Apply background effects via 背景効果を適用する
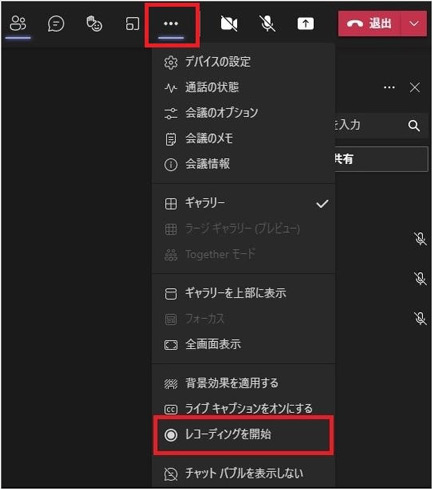This screenshot has height=489, width=432. pos(243,383)
